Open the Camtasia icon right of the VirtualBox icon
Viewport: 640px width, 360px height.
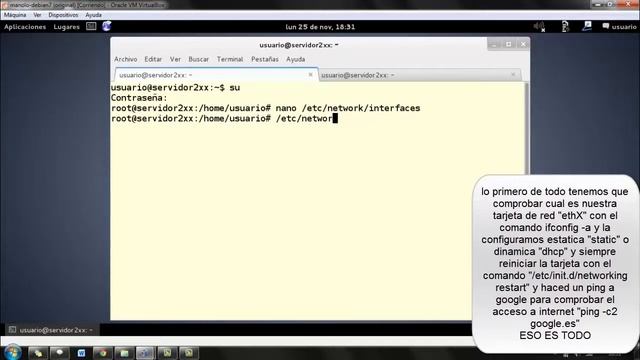[167, 353]
